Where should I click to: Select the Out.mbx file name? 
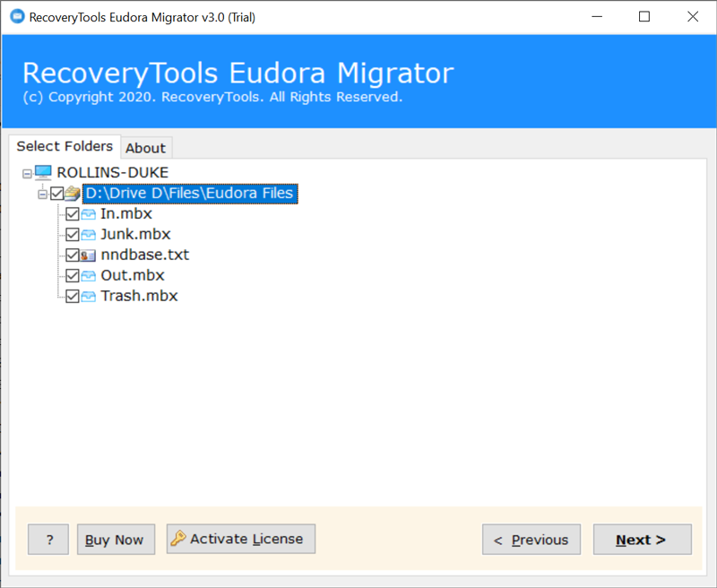coord(132,275)
